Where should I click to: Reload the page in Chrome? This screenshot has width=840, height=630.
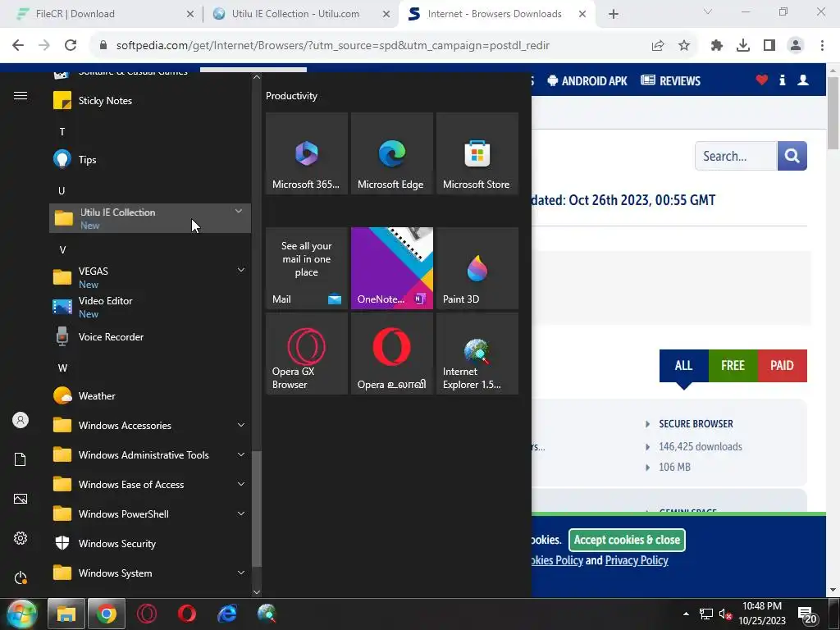[x=71, y=46]
